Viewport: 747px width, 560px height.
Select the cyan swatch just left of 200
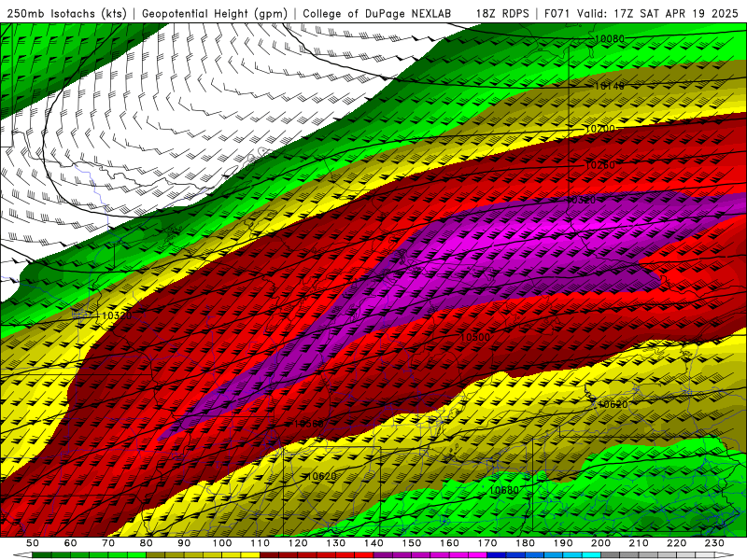(x=591, y=555)
